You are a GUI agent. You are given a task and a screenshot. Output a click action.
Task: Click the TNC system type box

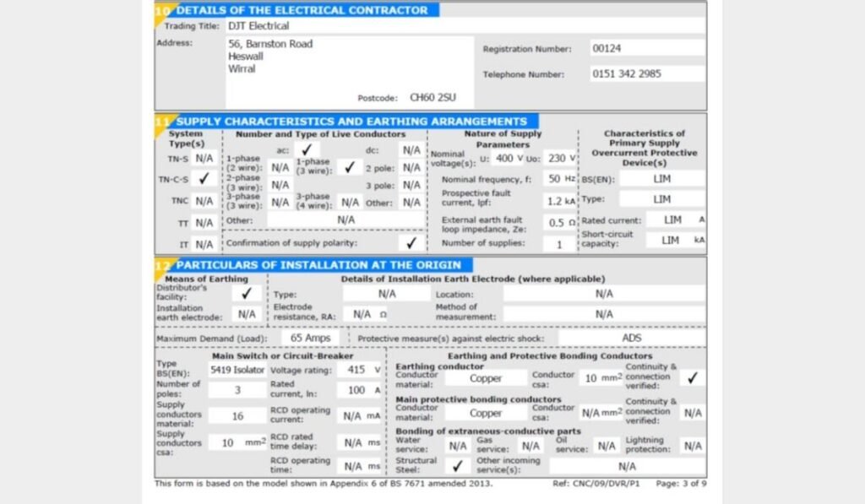[204, 201]
